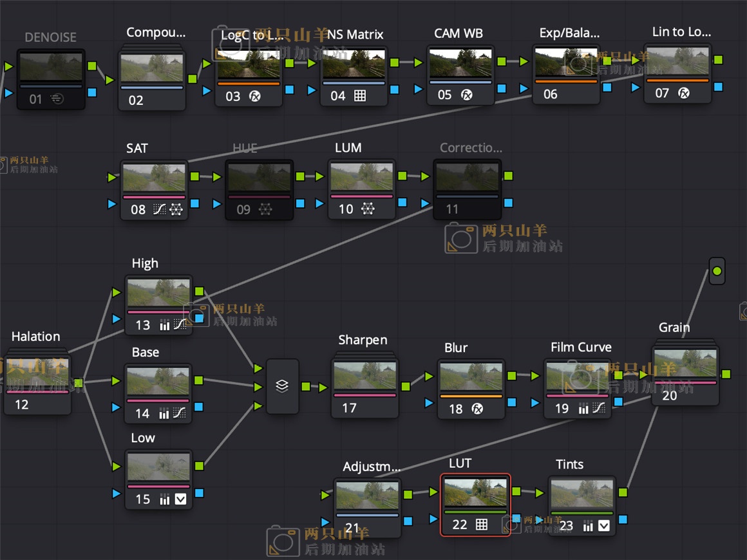This screenshot has height=560, width=747.
Task: Click the NS Matrix node label
Action: click(x=355, y=34)
